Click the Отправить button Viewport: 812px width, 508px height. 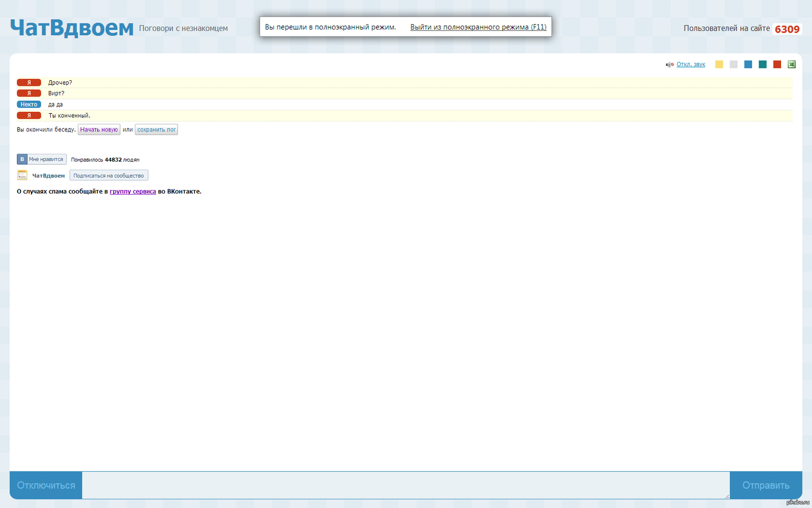point(766,485)
